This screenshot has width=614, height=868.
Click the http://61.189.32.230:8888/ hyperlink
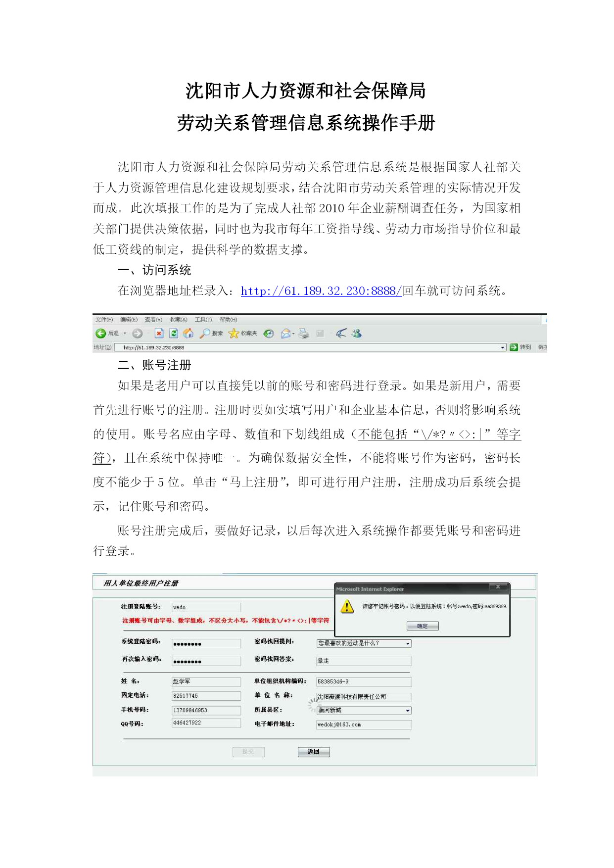pos(321,291)
